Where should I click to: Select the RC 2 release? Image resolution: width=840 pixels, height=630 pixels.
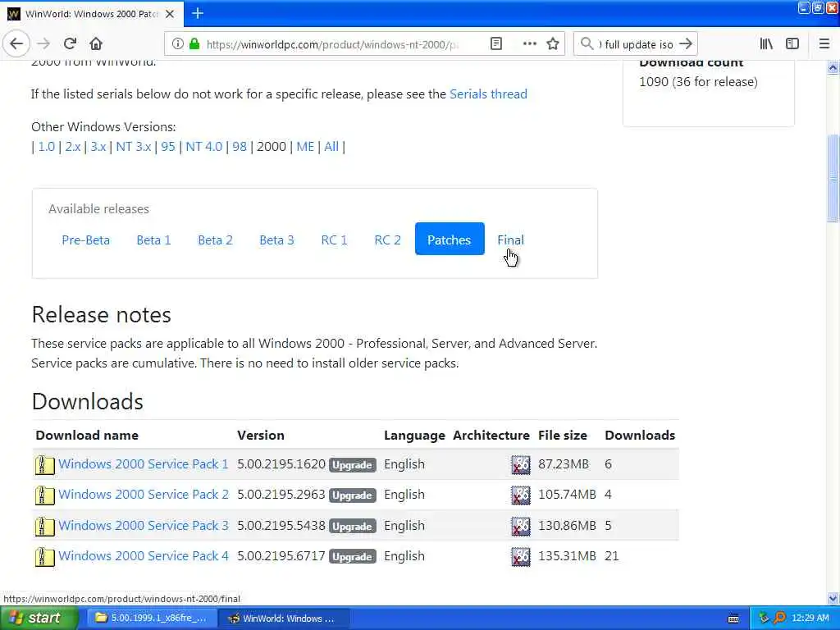(x=388, y=240)
